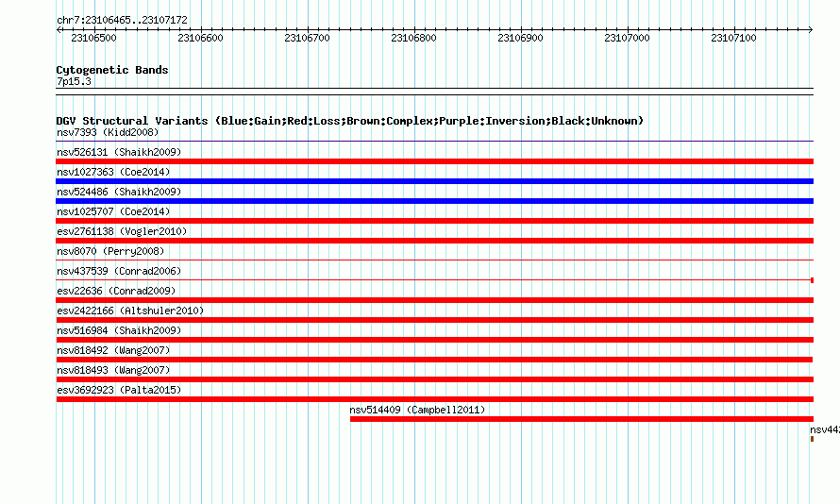Click the chr7:23106465..23107172 region label
This screenshot has width=840, height=504.
coord(122,20)
